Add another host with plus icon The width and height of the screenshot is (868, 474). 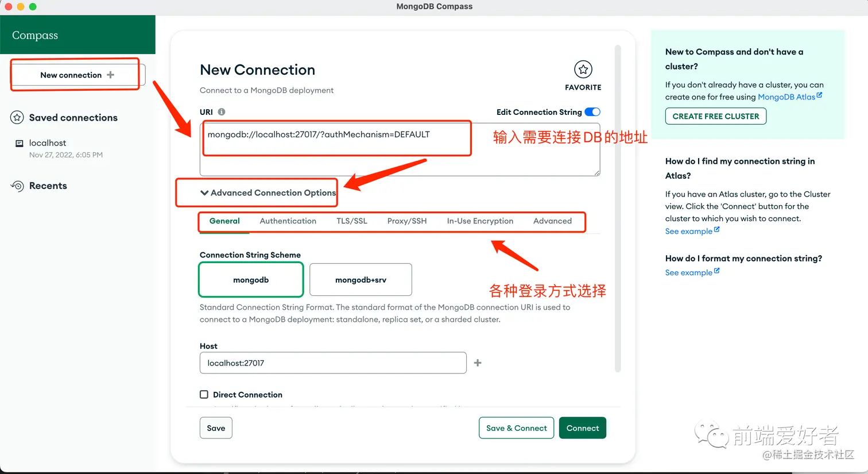point(478,363)
